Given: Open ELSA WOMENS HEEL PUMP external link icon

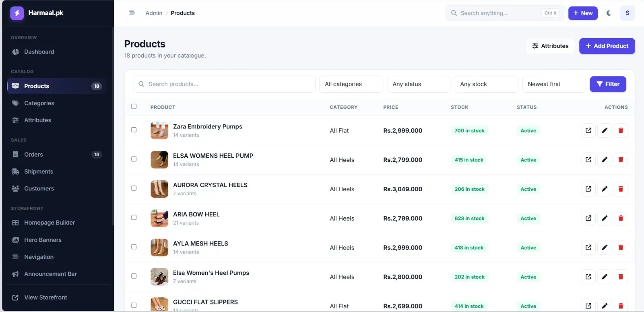Looking at the screenshot, I should pos(588,160).
